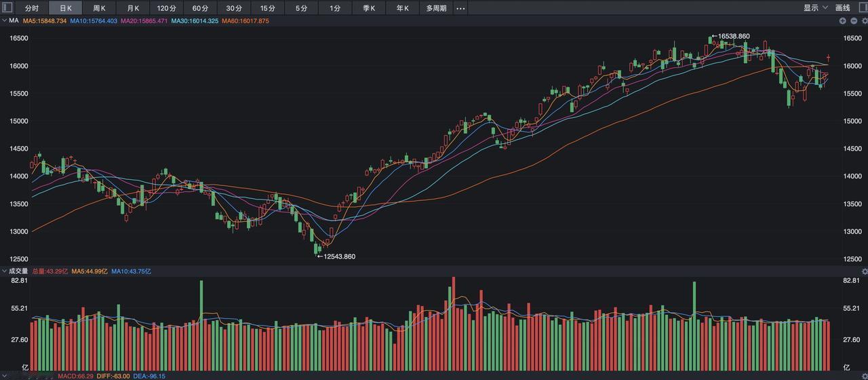Click the last candlestick on the chart

pos(828,58)
